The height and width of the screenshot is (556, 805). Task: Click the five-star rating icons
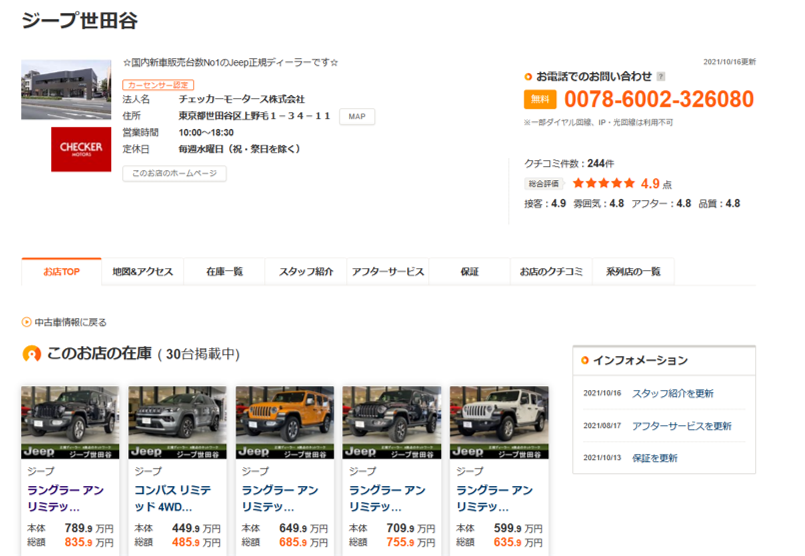(603, 183)
